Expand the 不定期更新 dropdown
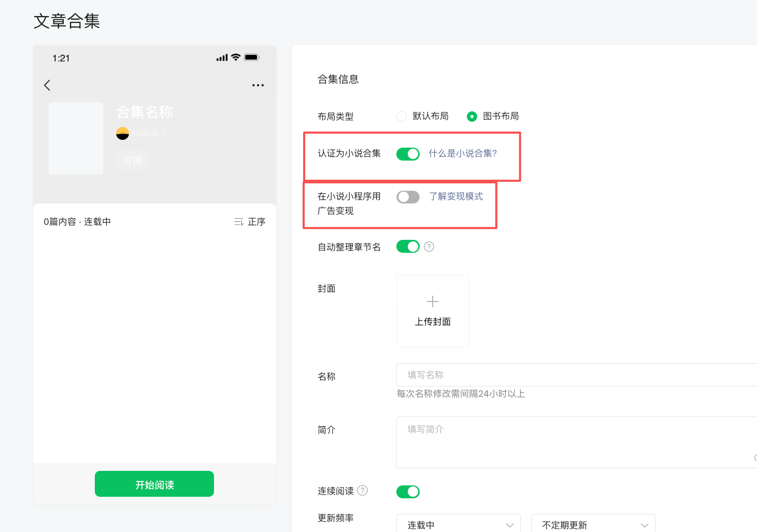 pos(593,525)
